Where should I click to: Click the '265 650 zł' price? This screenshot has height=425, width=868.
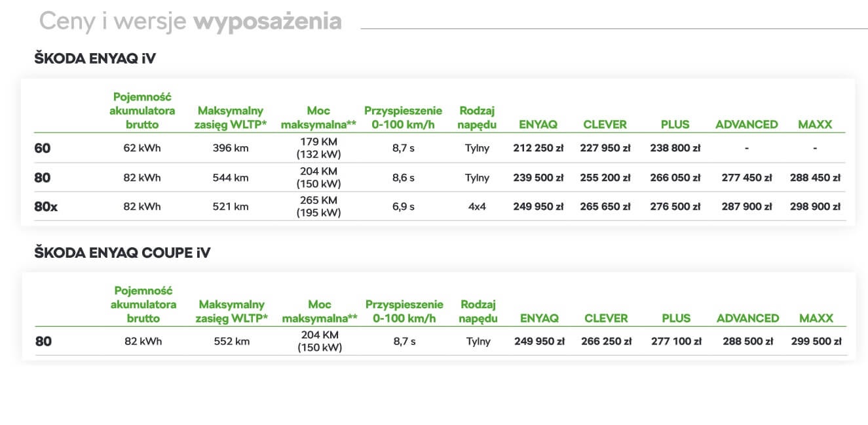click(605, 206)
